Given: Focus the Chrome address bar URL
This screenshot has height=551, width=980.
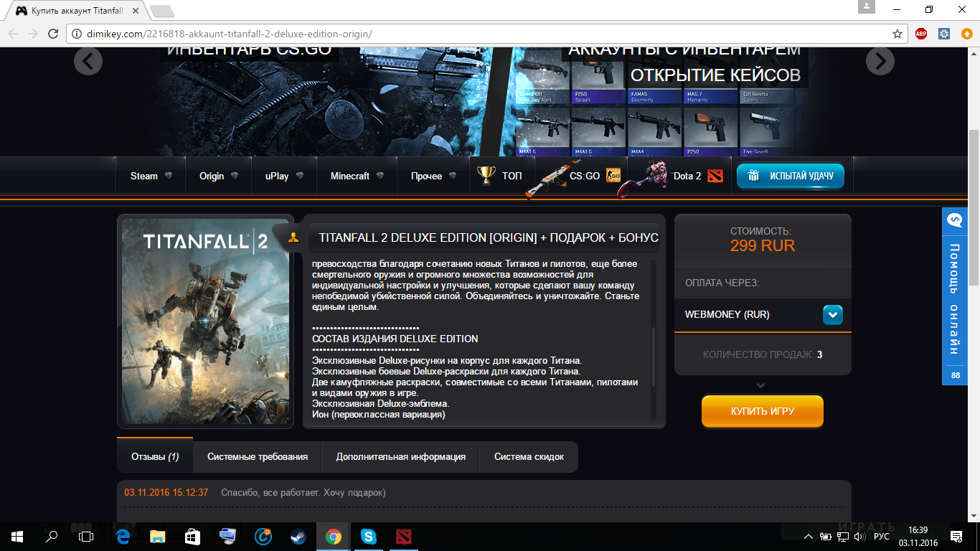Looking at the screenshot, I should click(231, 34).
